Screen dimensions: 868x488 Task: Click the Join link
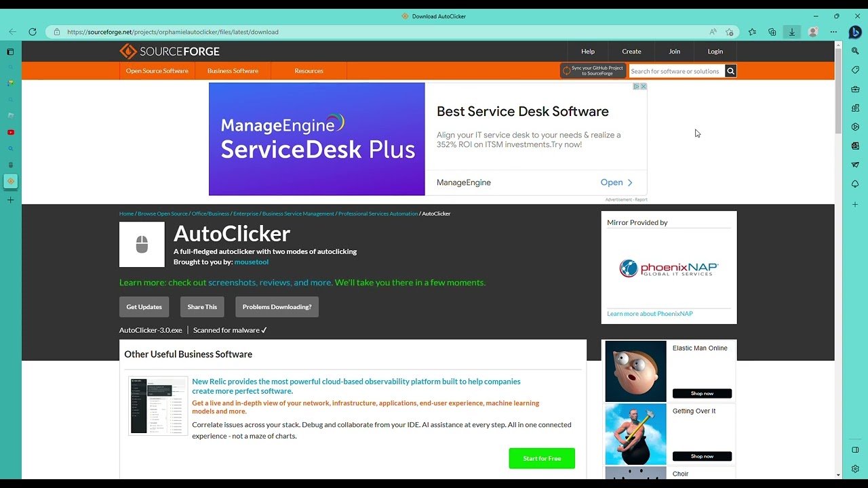675,52
